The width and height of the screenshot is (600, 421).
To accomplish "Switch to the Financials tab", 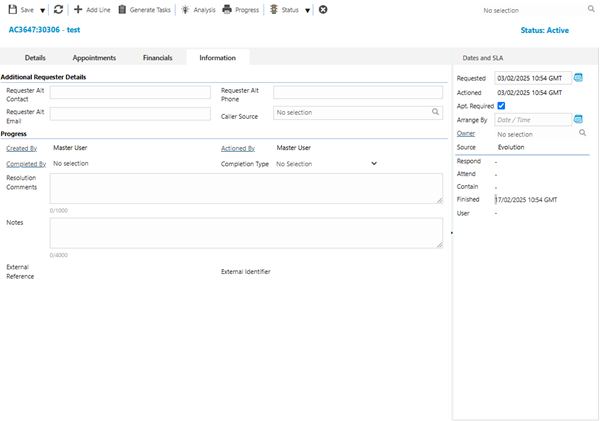I will (158, 58).
